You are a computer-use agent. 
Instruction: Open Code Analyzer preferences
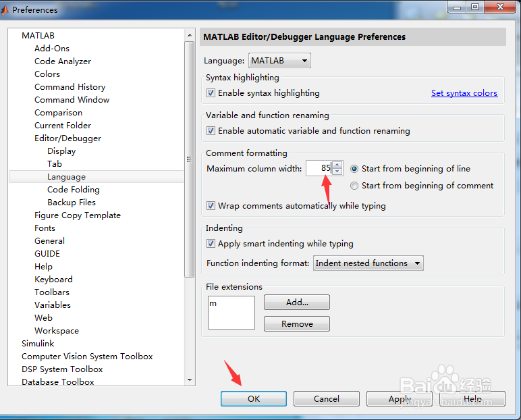63,61
